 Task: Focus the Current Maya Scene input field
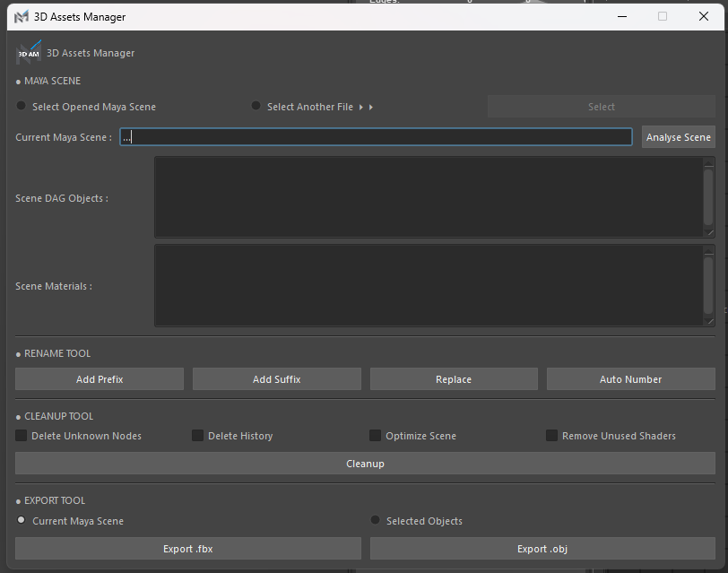pos(376,137)
